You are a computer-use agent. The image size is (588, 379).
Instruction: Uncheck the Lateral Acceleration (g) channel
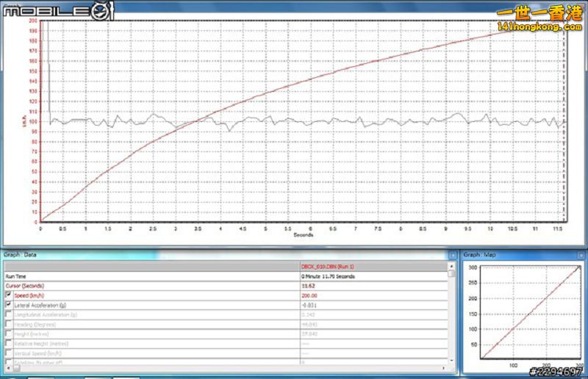pos(9,304)
